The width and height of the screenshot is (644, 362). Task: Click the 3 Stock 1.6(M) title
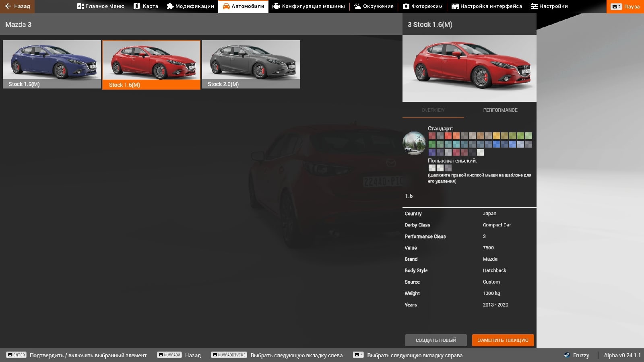430,25
